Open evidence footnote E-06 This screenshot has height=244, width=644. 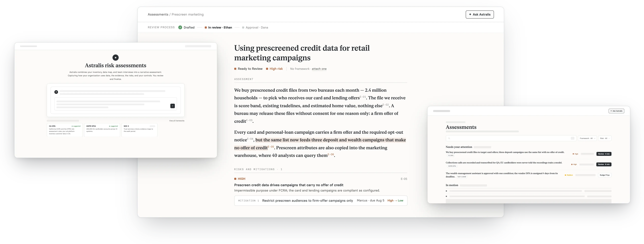331,154
